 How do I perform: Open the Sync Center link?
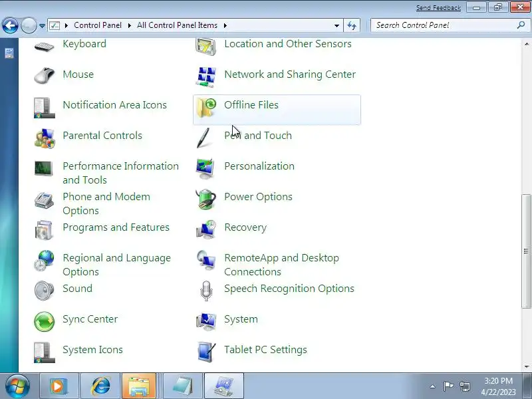pyautogui.click(x=90, y=319)
